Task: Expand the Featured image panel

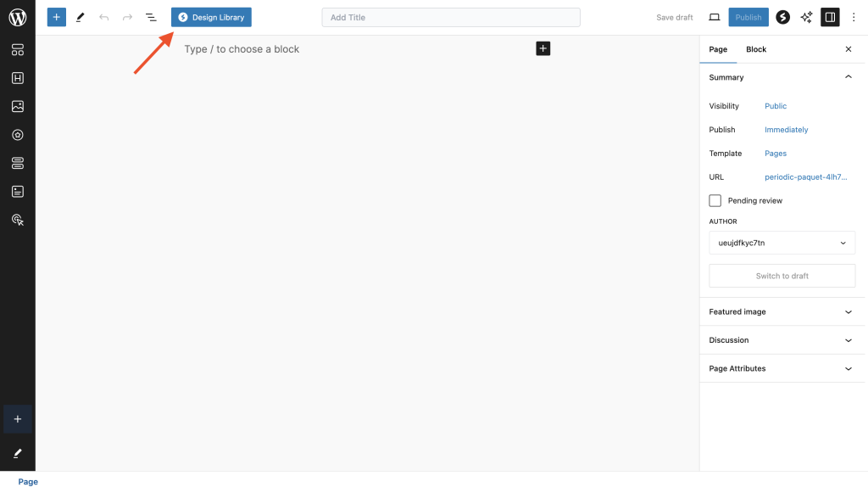Action: 782,311
